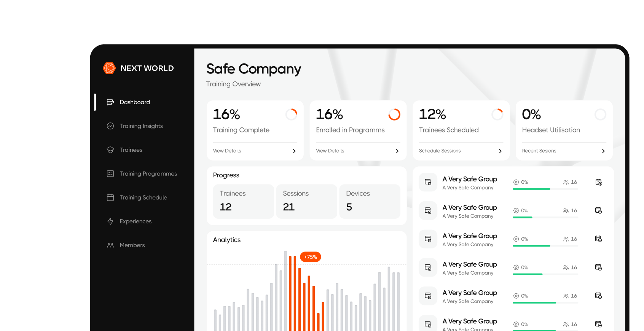Click the Sessions 21 progress tile
Image resolution: width=644 pixels, height=331 pixels.
pyautogui.click(x=307, y=201)
